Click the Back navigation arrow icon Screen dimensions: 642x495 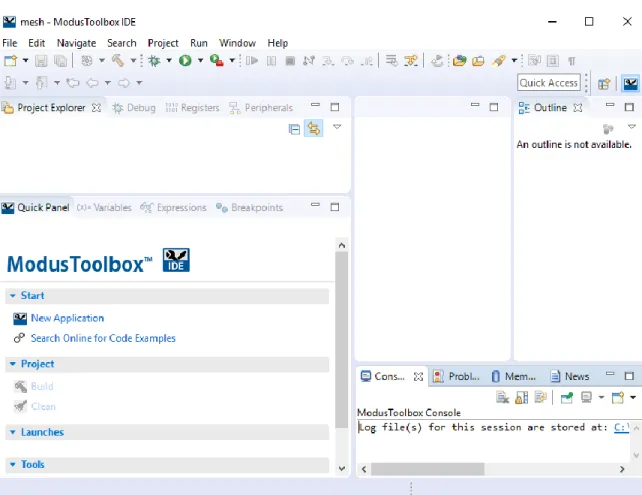93,83
